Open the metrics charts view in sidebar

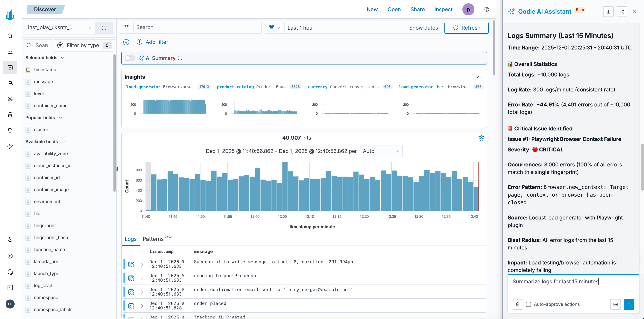pos(10,52)
